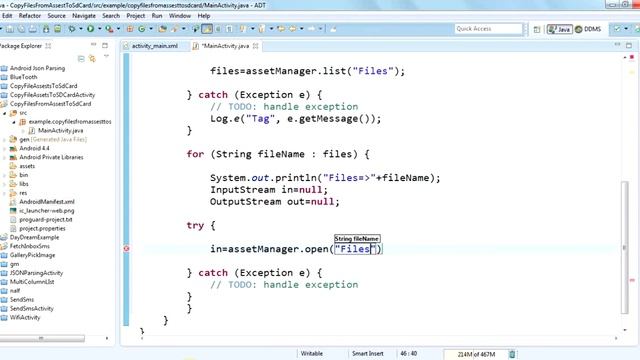
Task: Click the Print toolbar icon
Action: tap(33, 29)
